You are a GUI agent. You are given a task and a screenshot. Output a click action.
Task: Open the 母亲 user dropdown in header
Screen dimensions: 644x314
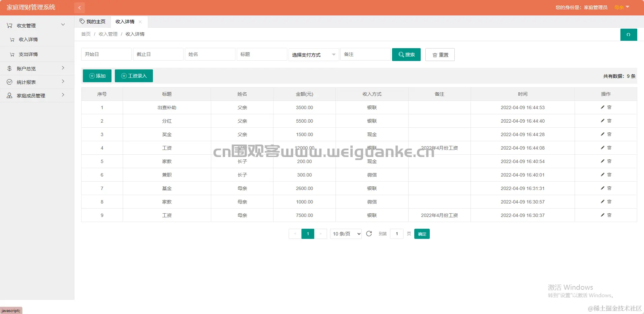[622, 7]
